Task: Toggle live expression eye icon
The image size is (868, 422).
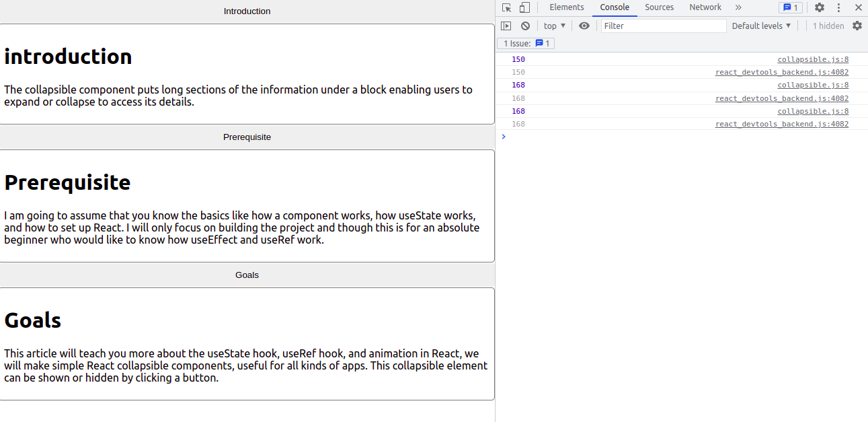Action: [x=584, y=26]
